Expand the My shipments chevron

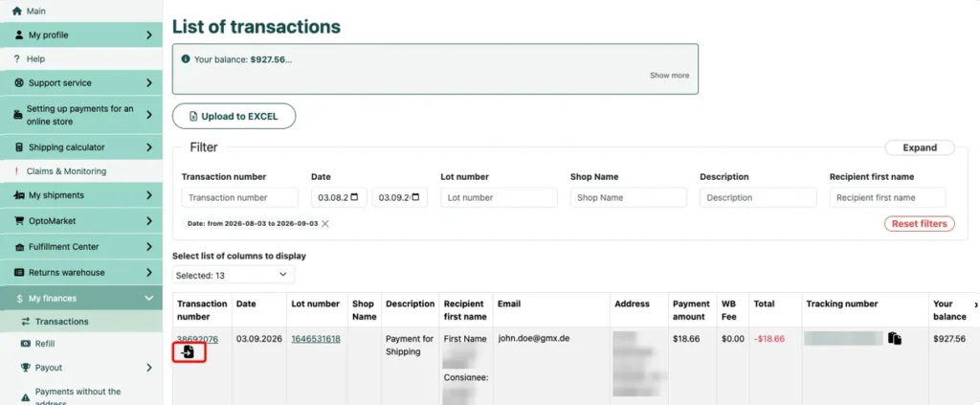[x=148, y=195]
